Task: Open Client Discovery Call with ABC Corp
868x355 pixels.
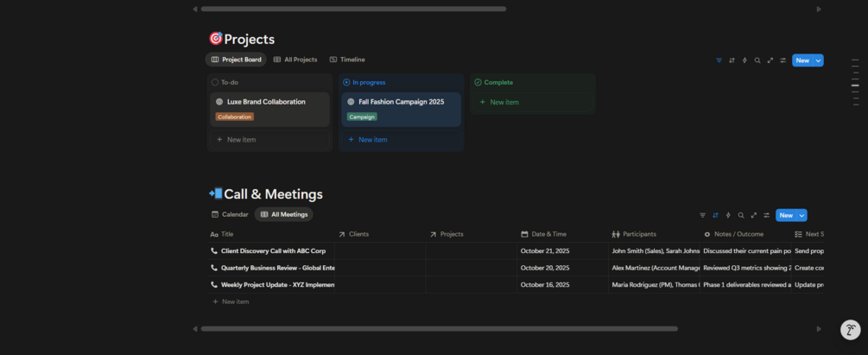Action: pyautogui.click(x=273, y=251)
